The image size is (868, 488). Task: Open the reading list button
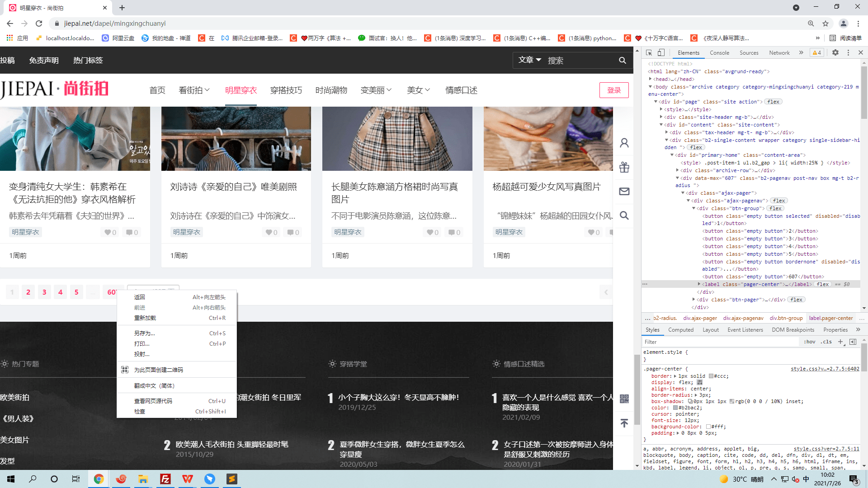tap(845, 38)
